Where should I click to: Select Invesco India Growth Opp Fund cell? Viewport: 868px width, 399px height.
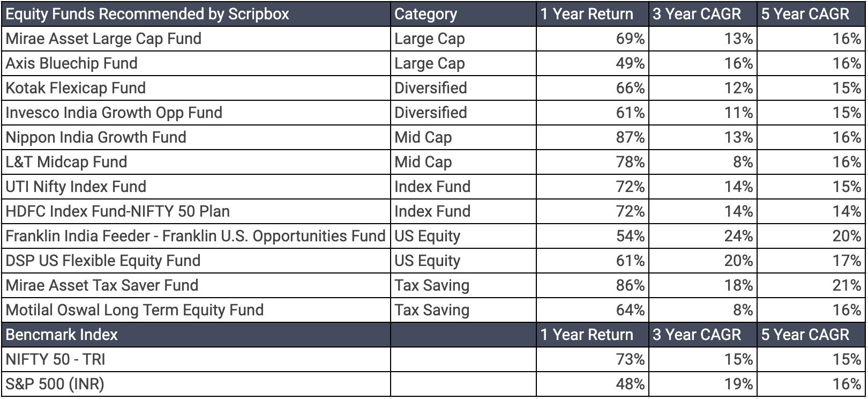coord(114,113)
